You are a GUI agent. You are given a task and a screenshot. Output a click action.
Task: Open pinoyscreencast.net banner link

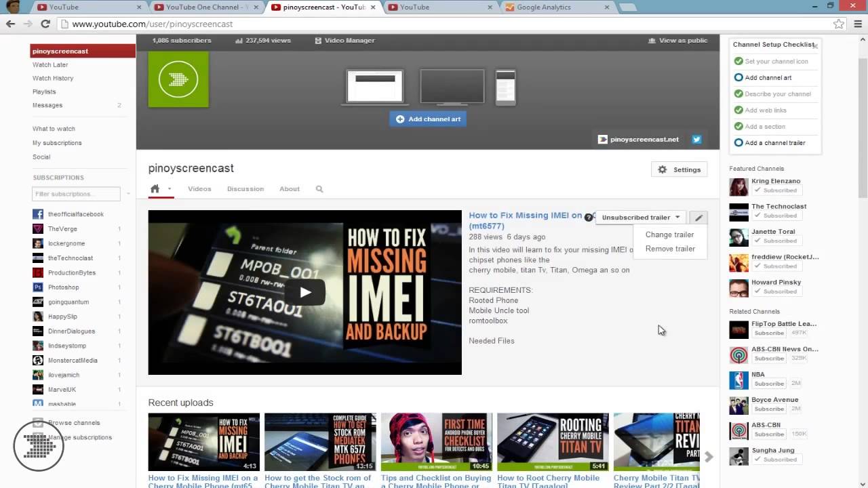638,140
